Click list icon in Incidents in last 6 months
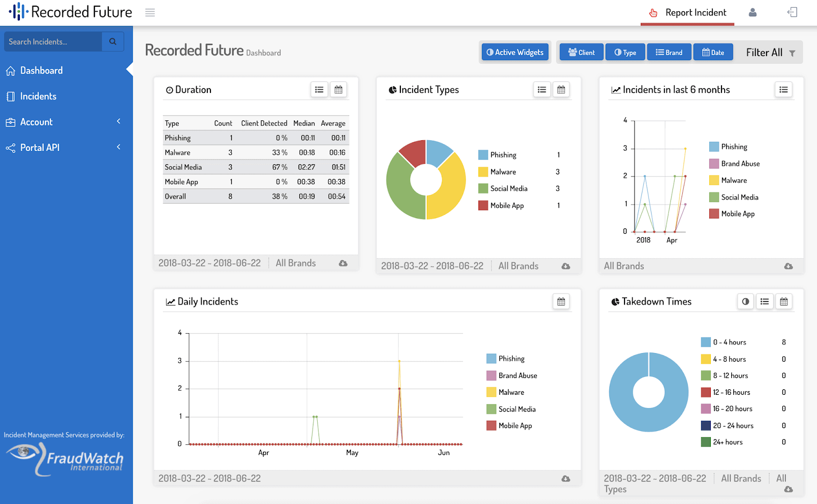Viewport: 817px width, 504px height. [783, 90]
